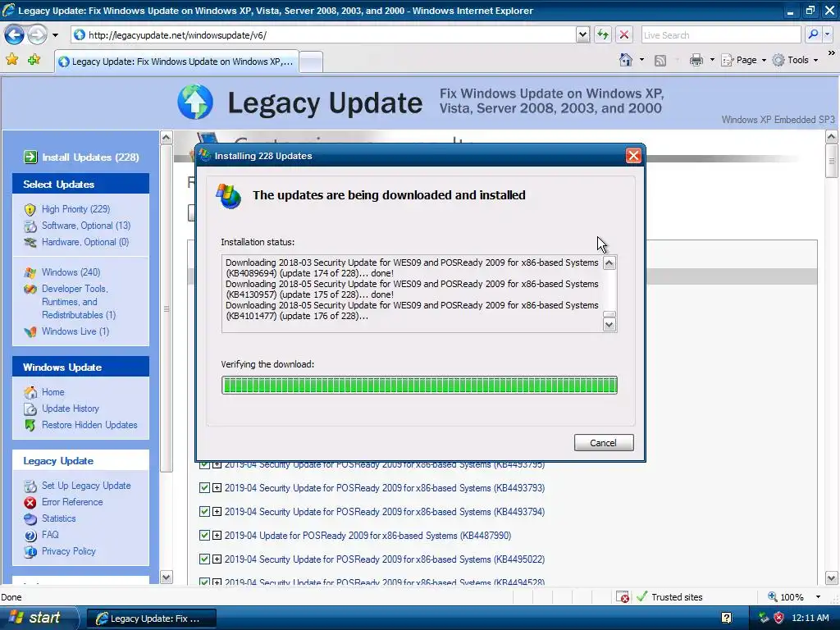Click the green download progress bar
The width and height of the screenshot is (840, 630).
419,386
